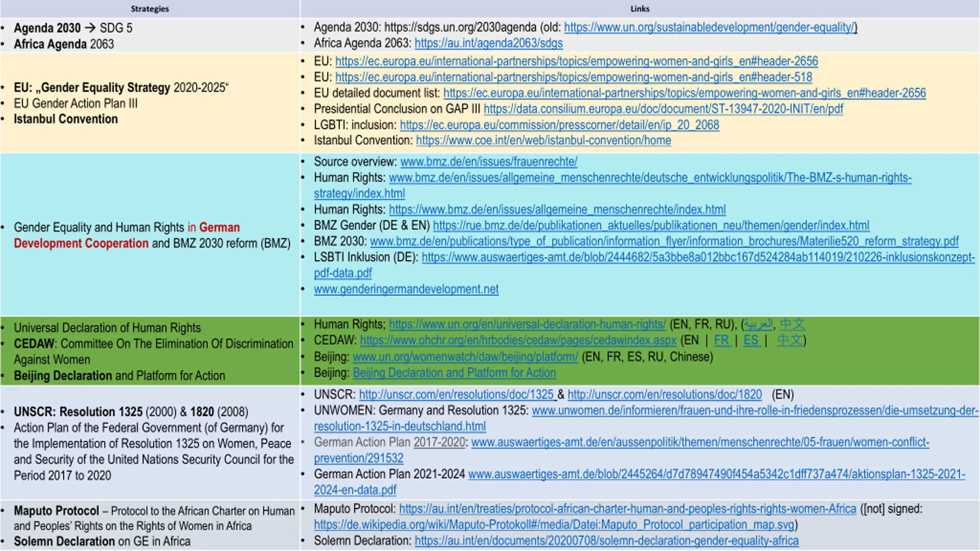Select 'Istanbul Convention' strategy text

[66, 119]
